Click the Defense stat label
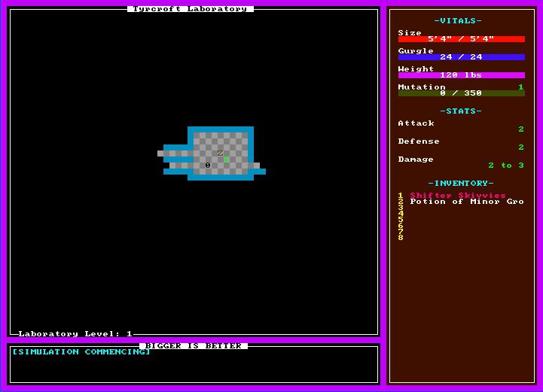This screenshot has height=392, width=543. point(419,141)
